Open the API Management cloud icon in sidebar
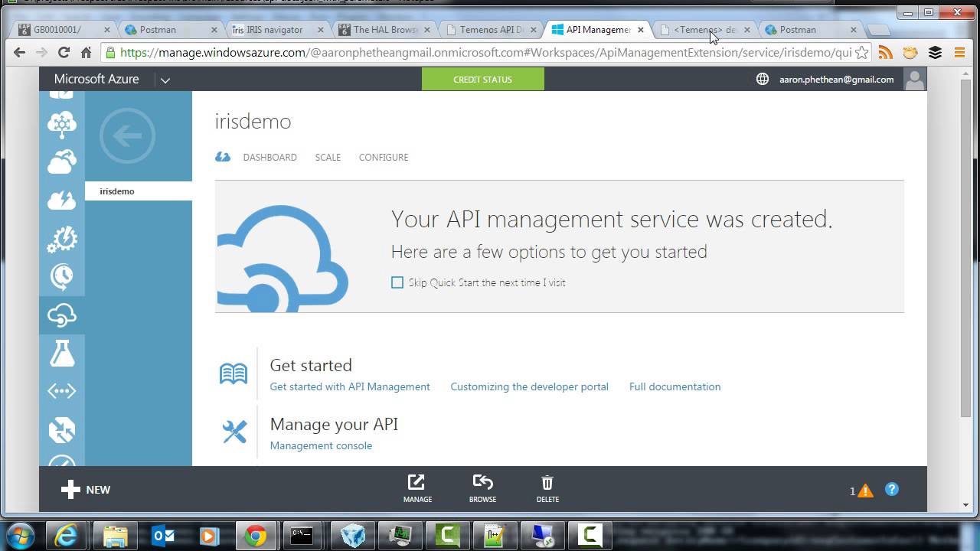This screenshot has width=980, height=551. [x=62, y=315]
